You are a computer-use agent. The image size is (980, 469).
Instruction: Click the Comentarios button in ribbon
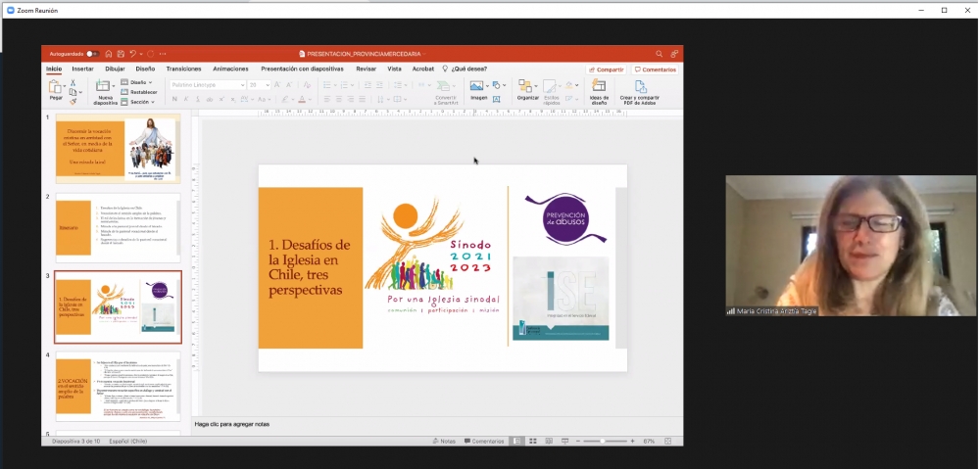pos(656,70)
